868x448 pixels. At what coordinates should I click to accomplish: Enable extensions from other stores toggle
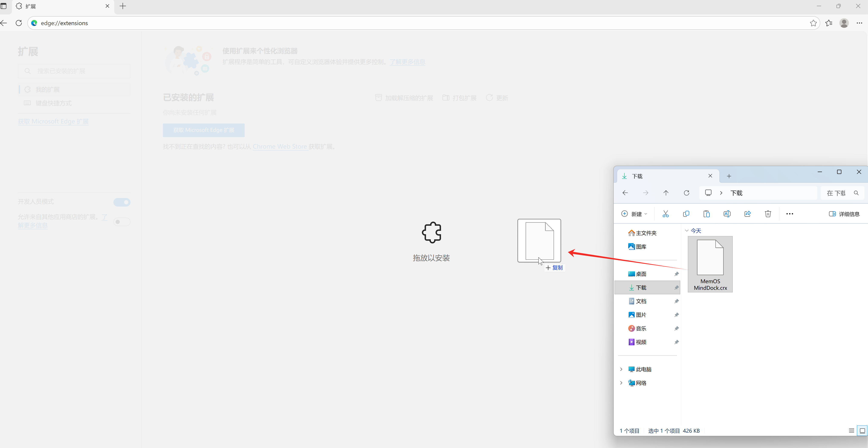tap(122, 222)
